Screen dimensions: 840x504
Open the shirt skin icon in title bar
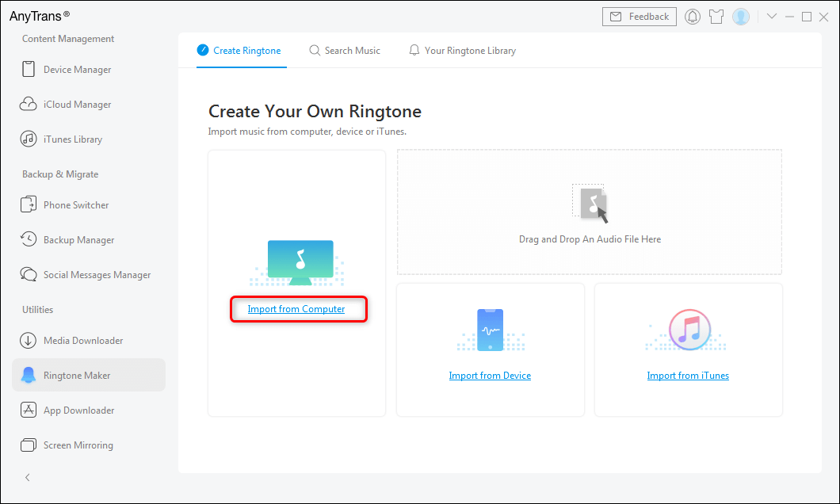coord(716,17)
